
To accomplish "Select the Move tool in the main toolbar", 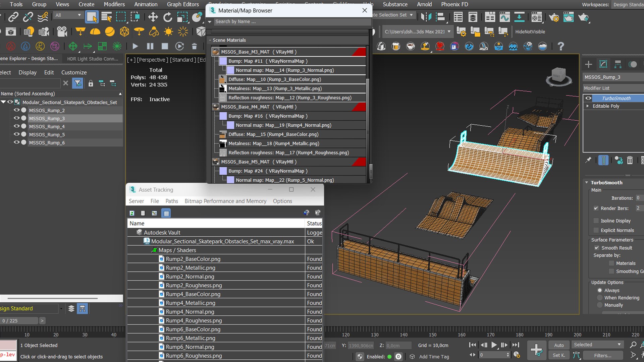I will point(153,17).
